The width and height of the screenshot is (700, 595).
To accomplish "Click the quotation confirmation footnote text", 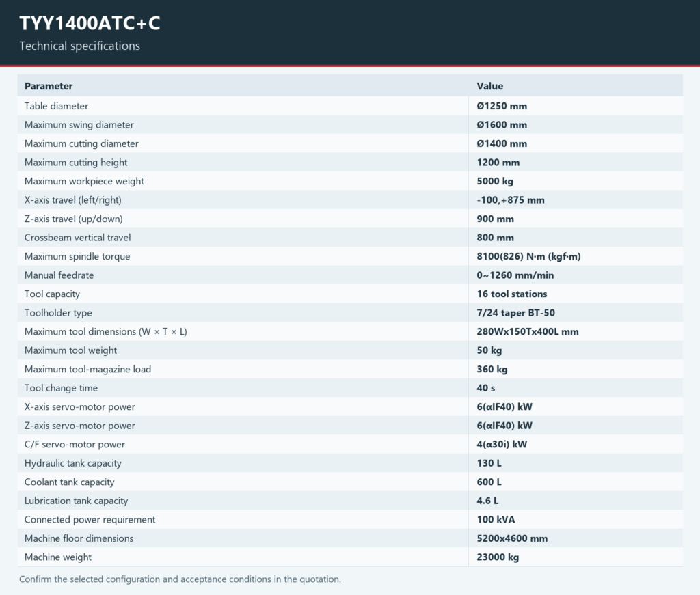I will (x=180, y=579).
